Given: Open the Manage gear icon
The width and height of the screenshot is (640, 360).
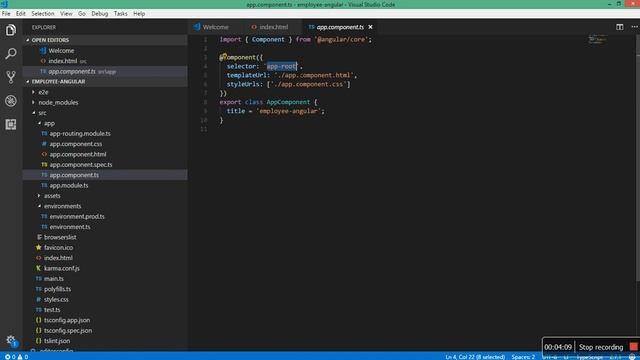Looking at the screenshot, I should 11,340.
